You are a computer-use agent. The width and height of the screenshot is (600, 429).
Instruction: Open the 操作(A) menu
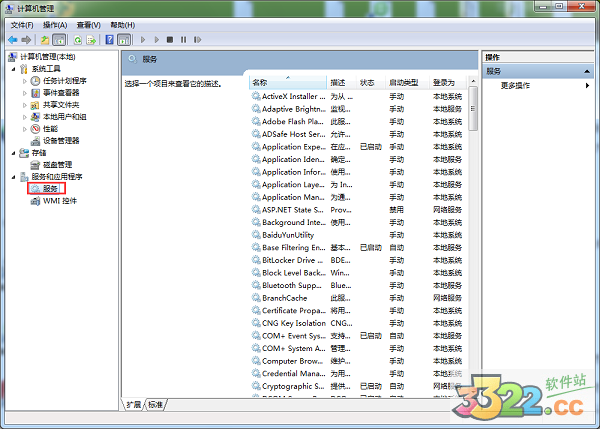[55, 25]
